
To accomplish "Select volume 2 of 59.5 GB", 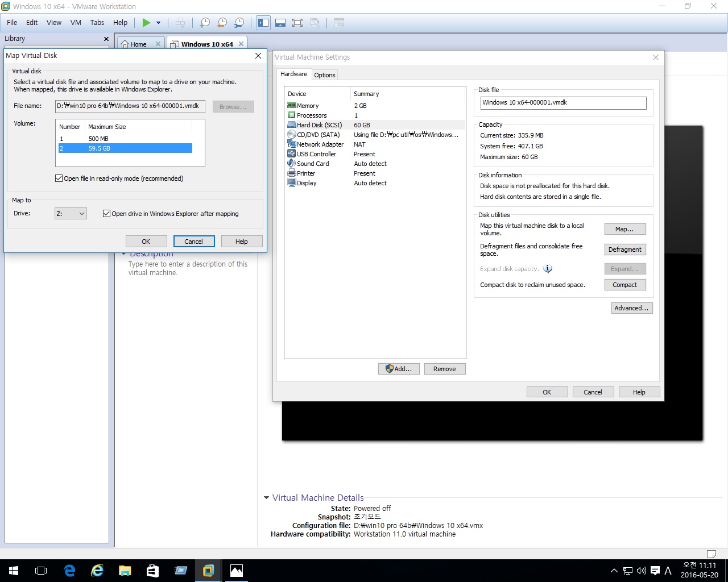I will [x=125, y=148].
